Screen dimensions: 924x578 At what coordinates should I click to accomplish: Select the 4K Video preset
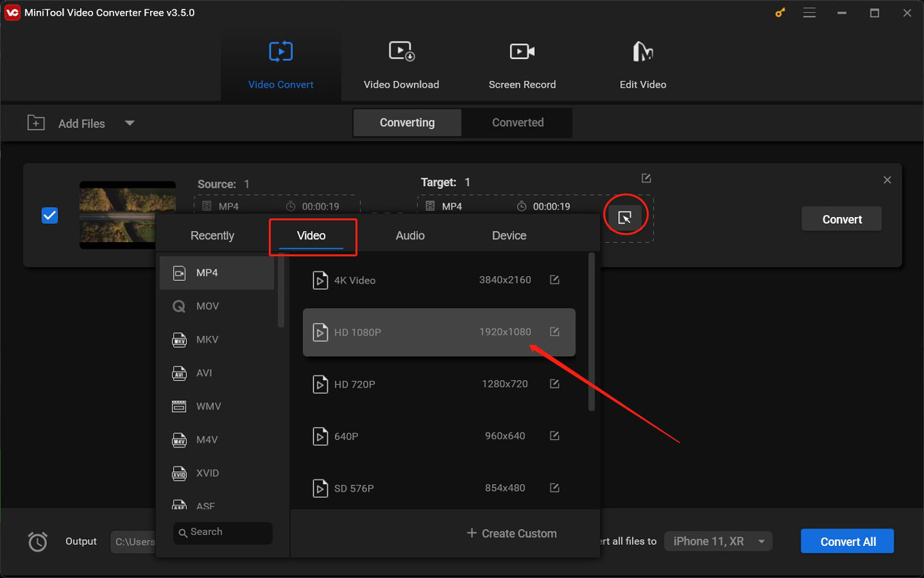click(439, 280)
